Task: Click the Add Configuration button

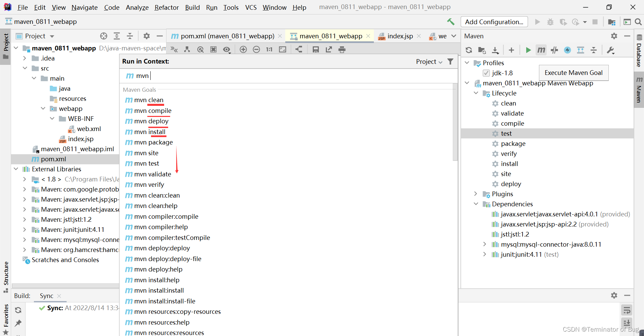Action: (494, 22)
